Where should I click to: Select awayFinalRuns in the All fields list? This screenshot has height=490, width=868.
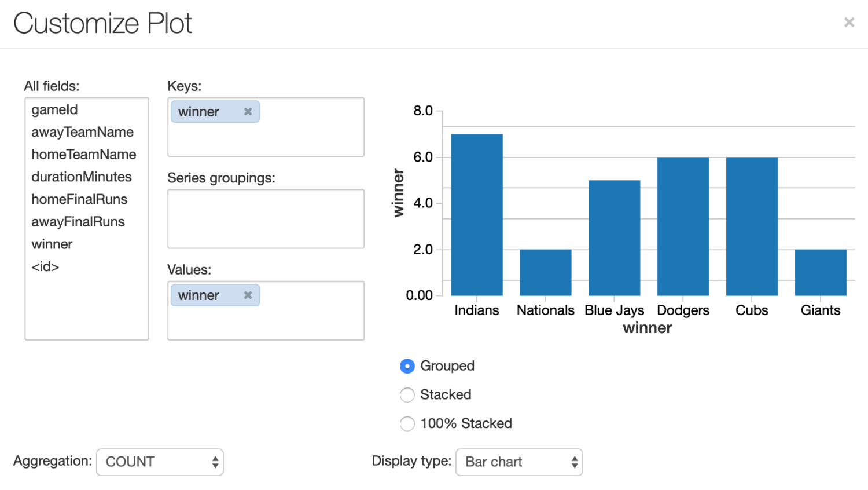(x=78, y=222)
